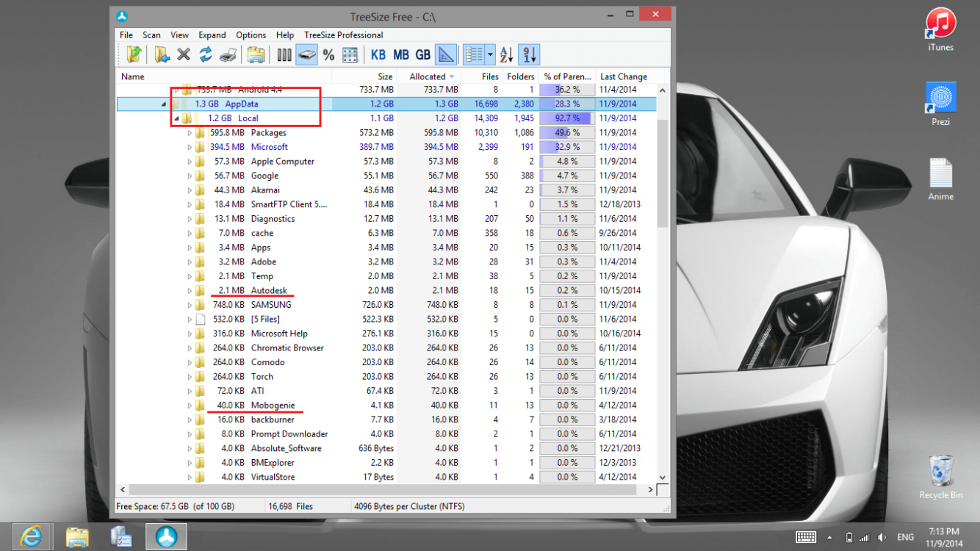
Task: Click the vertical scrollbar thumb
Action: point(662,173)
